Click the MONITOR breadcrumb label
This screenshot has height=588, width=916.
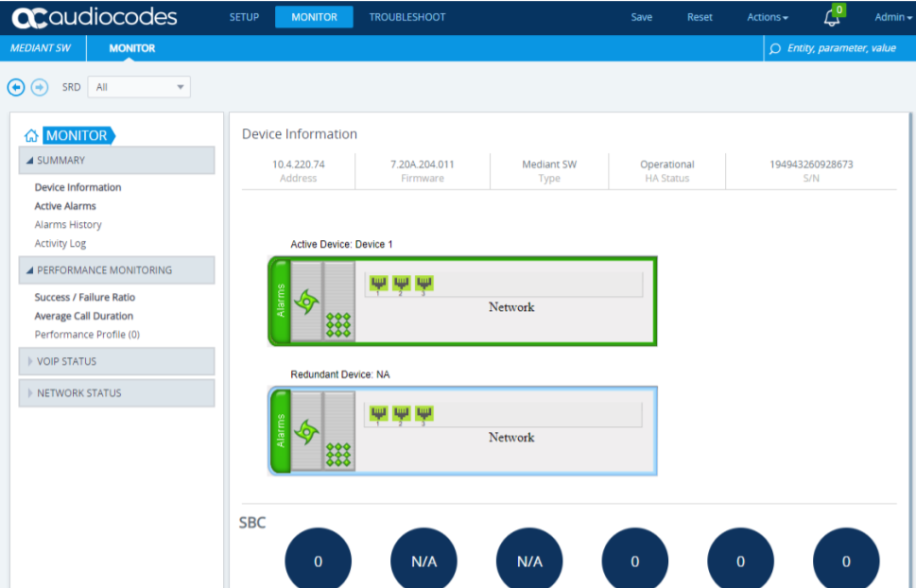pyautogui.click(x=78, y=135)
